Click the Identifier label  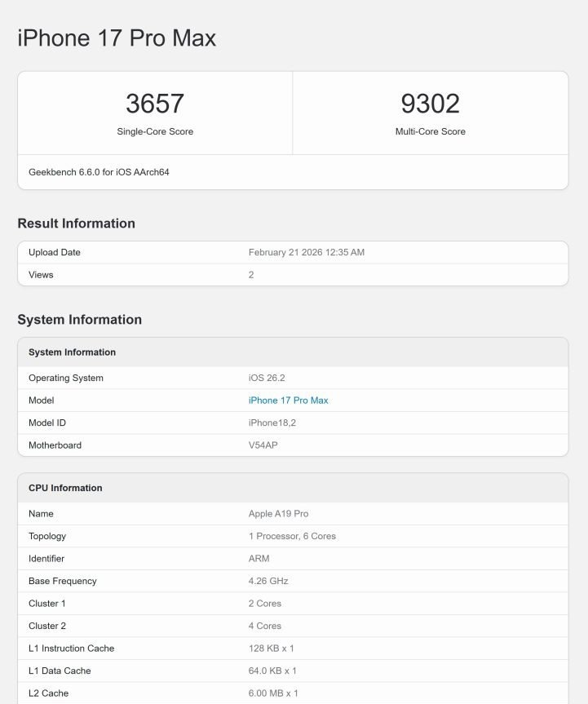point(46,559)
